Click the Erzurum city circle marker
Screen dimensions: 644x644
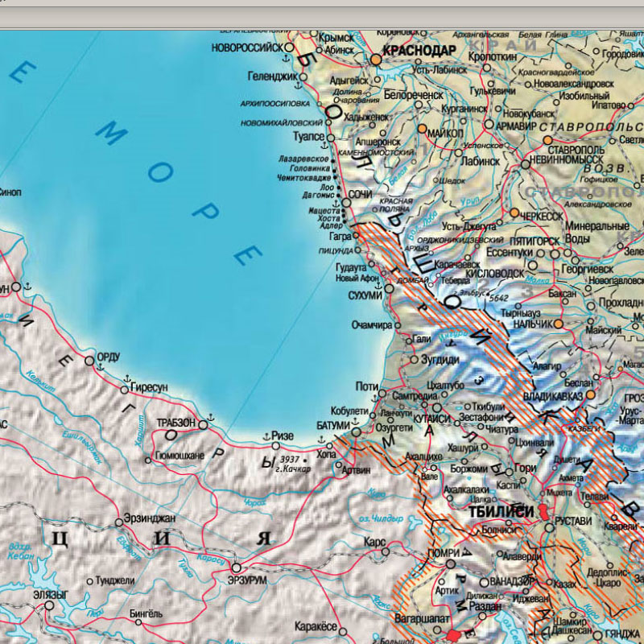click(x=236, y=567)
